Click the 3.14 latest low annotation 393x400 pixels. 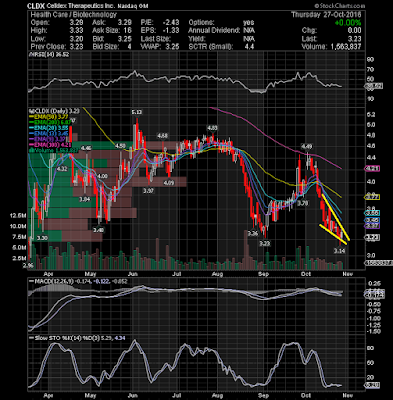[x=339, y=251]
